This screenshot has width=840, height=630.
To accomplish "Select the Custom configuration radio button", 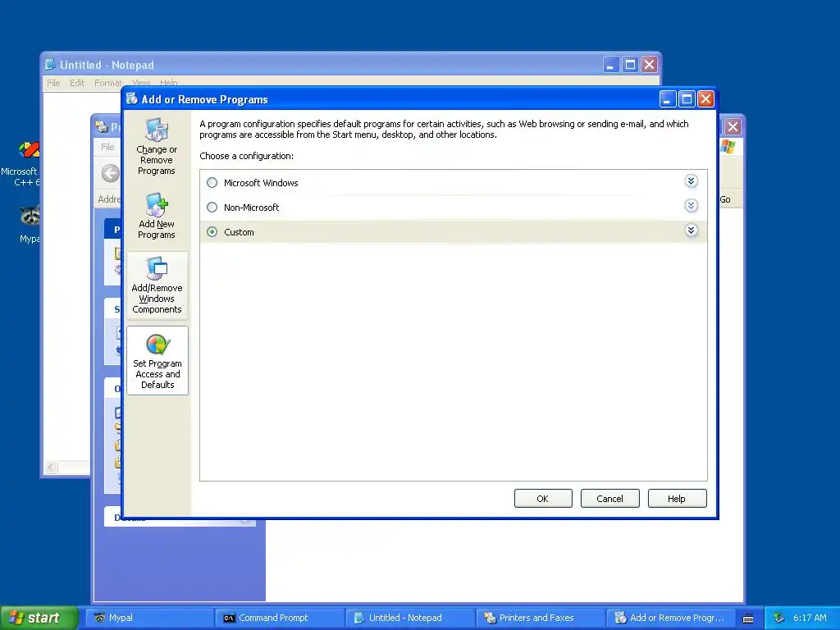I will pyautogui.click(x=212, y=232).
